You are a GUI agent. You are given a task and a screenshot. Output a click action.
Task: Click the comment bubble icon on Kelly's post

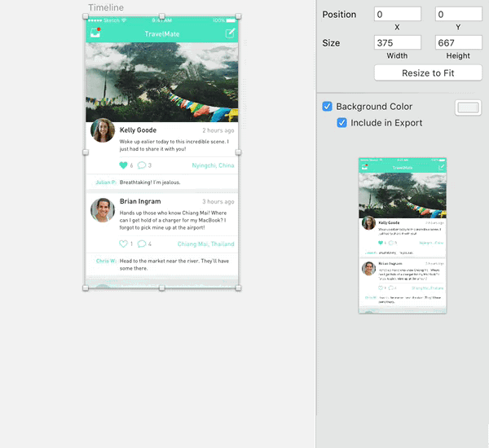pyautogui.click(x=142, y=165)
